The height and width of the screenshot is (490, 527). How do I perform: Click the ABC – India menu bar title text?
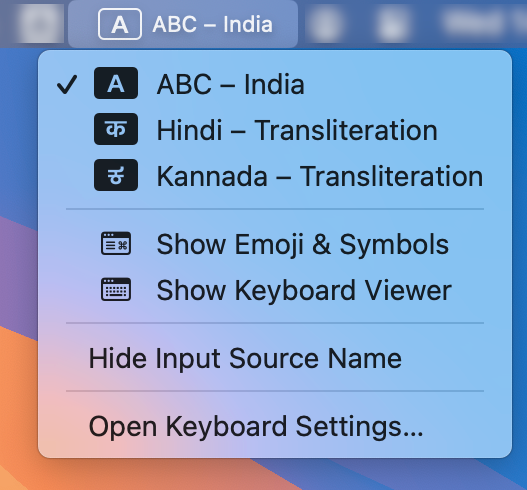pyautogui.click(x=212, y=25)
